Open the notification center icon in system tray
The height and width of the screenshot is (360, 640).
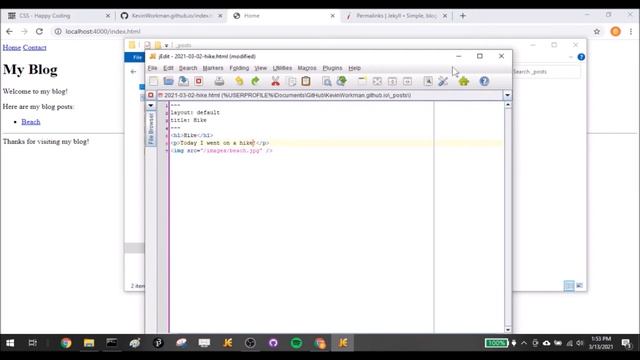coord(626,343)
